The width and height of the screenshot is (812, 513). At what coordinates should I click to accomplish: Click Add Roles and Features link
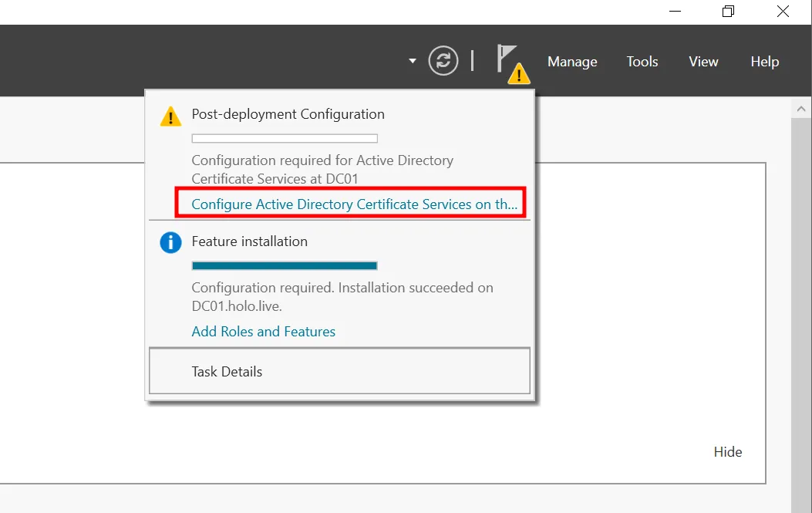[264, 332]
